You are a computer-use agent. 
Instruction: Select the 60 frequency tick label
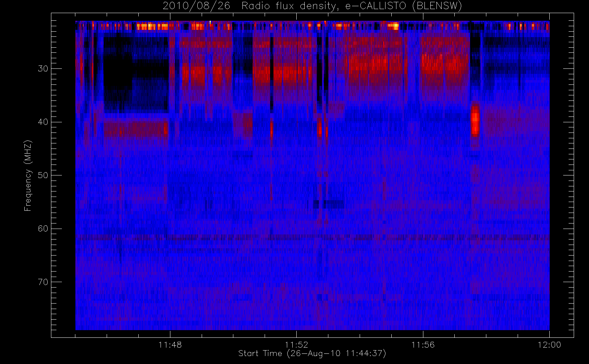point(43,229)
